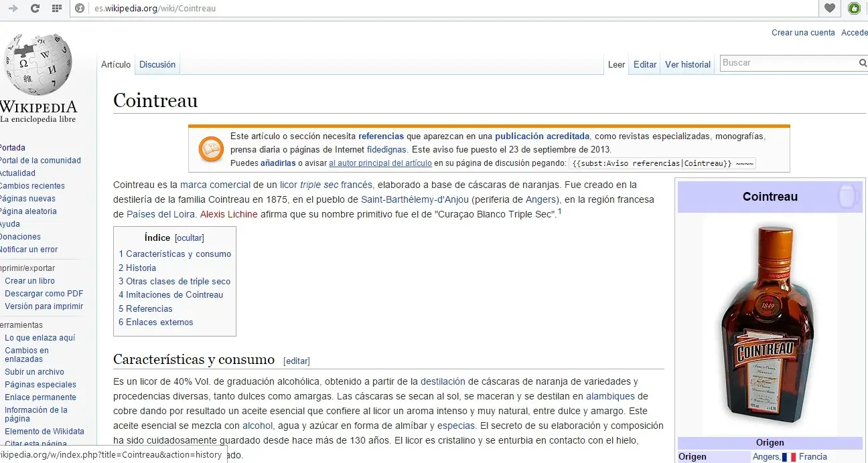
Task: Click Subir un archivo link
Action: (x=35, y=372)
